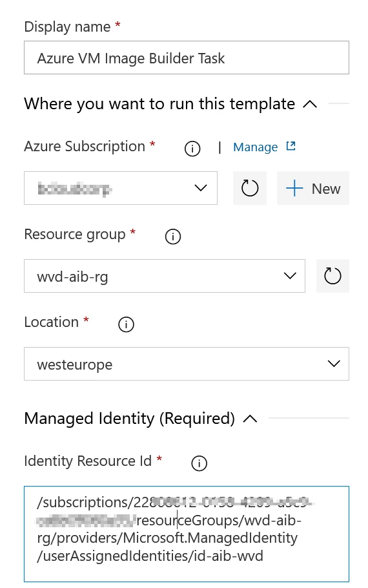Click the Resource group info icon
368x588 pixels.
(173, 236)
